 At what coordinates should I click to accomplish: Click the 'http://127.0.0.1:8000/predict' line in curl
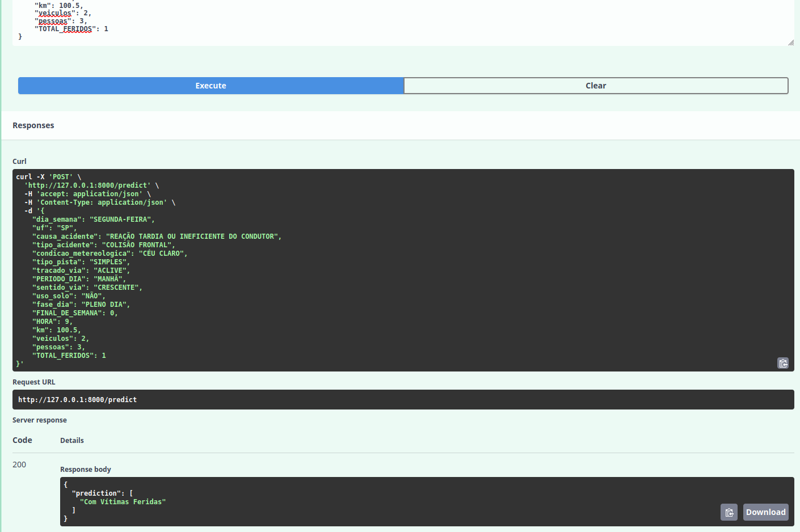pyautogui.click(x=91, y=185)
